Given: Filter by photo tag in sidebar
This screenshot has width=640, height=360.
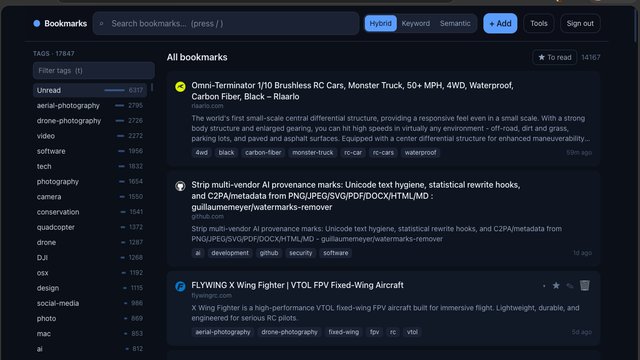Looking at the screenshot, I should (x=90, y=318).
